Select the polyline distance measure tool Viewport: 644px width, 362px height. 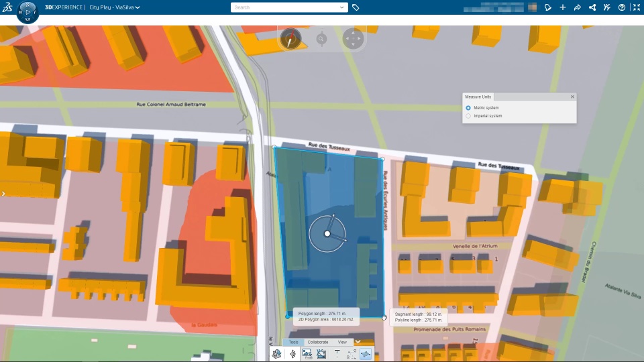(x=351, y=353)
